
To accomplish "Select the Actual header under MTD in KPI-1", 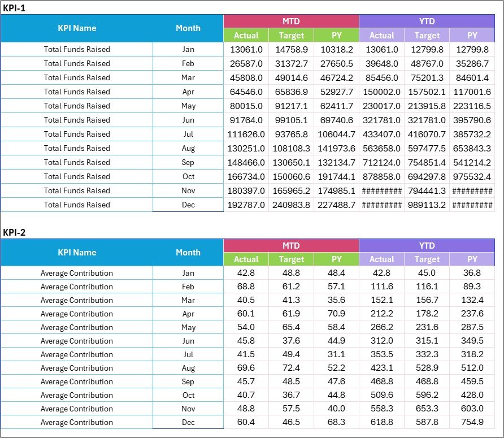I will point(246,35).
